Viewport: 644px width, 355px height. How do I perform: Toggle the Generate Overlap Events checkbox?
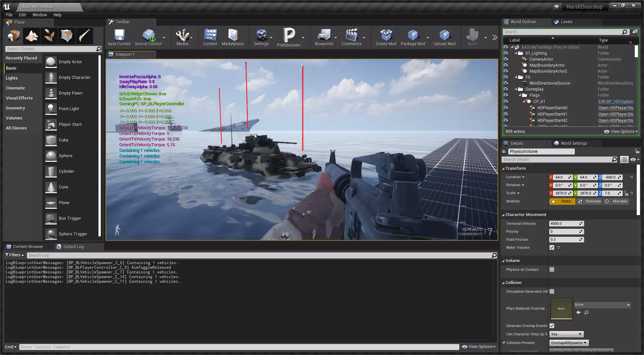pos(552,326)
